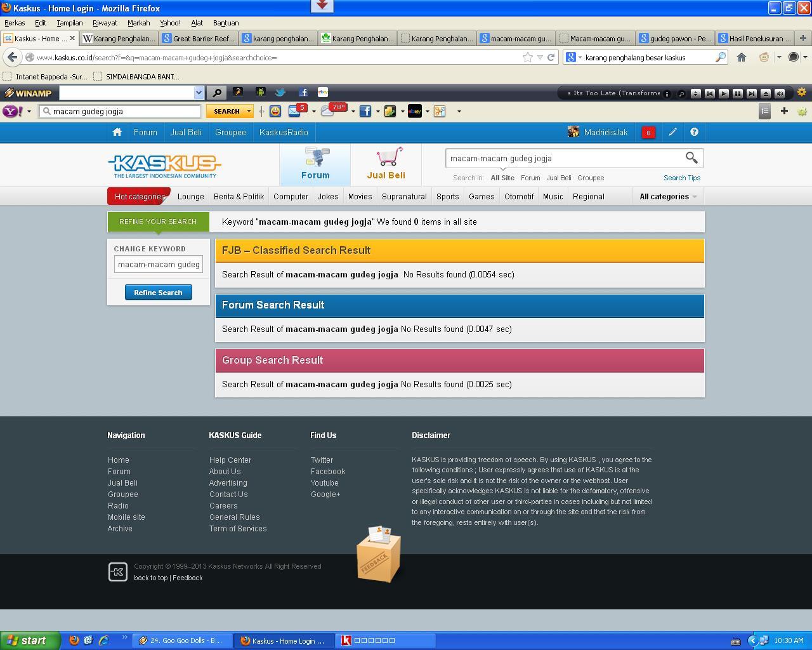Click feedback box image in footer
This screenshot has width=812, height=650.
pyautogui.click(x=379, y=554)
